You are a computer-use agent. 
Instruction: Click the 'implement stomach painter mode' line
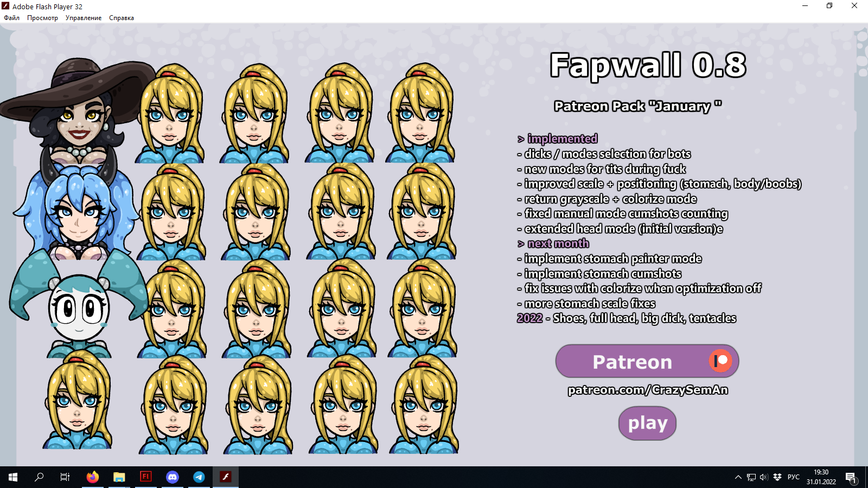(610, 259)
